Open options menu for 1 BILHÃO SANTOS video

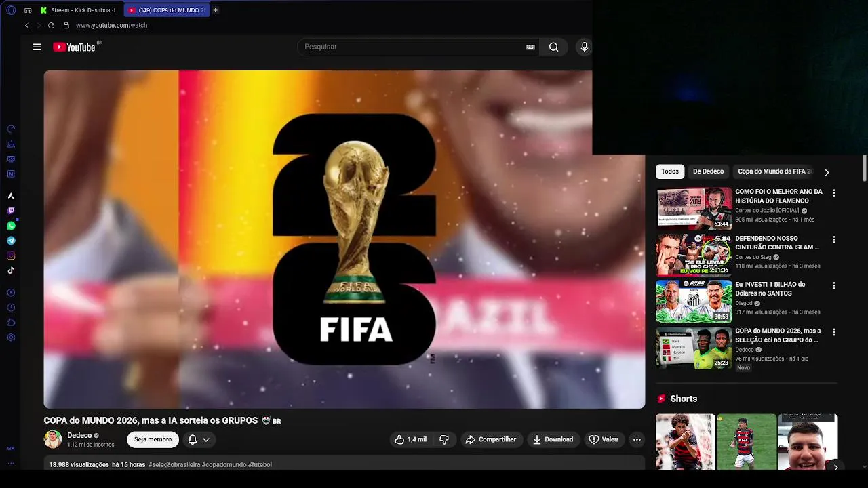834,286
